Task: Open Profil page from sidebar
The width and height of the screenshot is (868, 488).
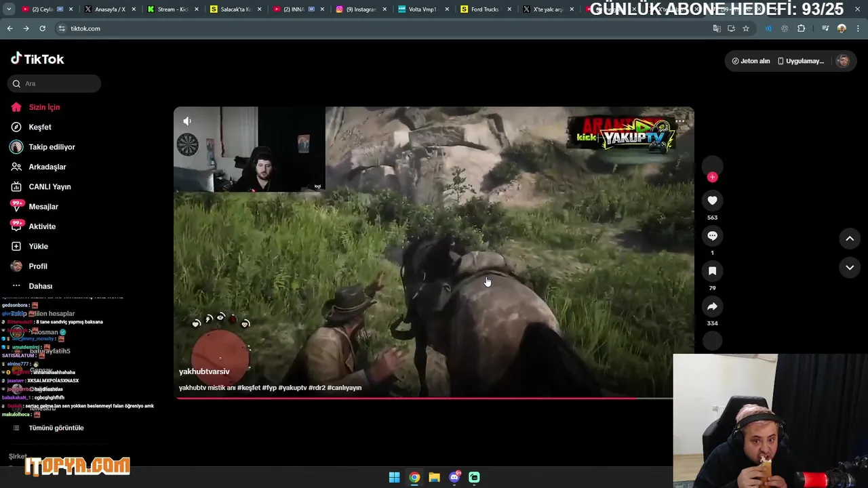Action: pyautogui.click(x=38, y=266)
